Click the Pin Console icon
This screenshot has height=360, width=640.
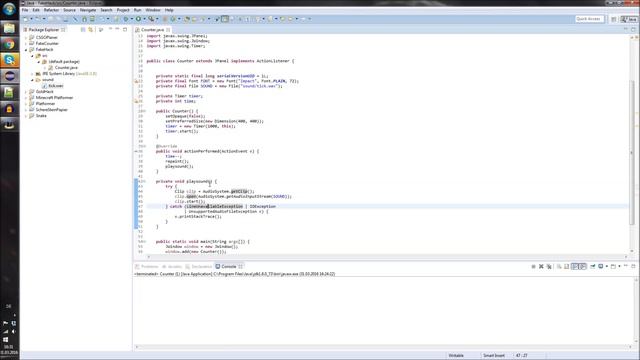593,267
